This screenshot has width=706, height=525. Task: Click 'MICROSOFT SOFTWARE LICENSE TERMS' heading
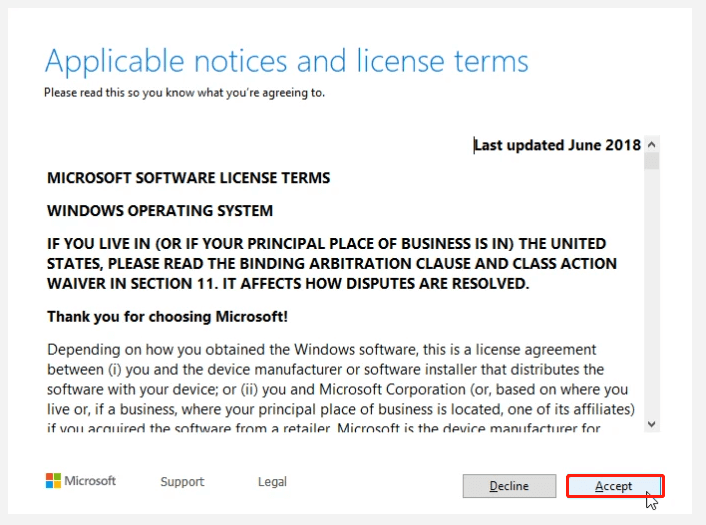(189, 178)
